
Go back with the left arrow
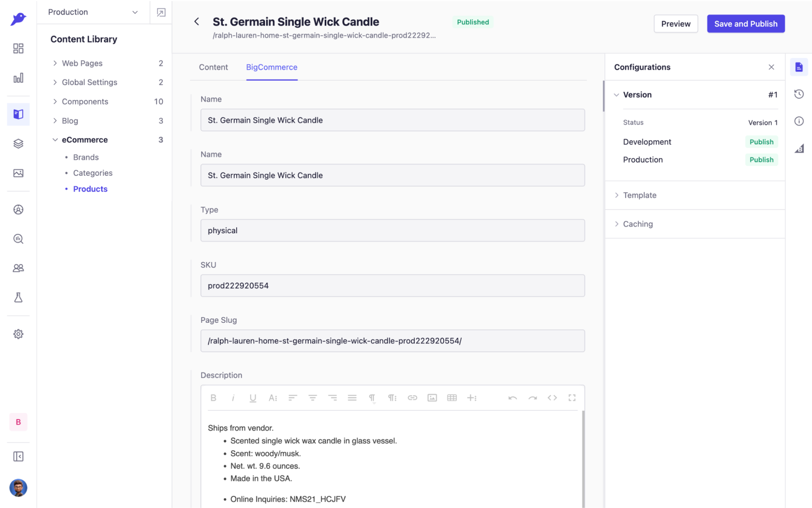click(x=196, y=22)
